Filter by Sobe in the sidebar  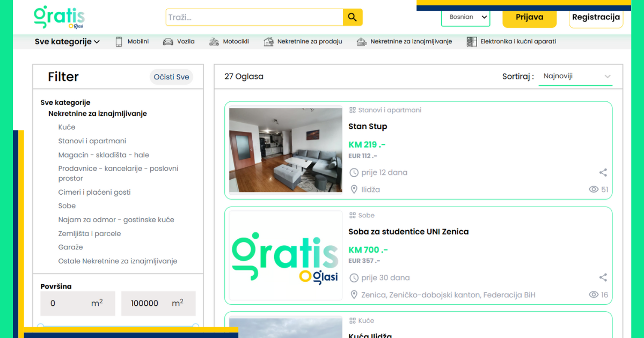point(67,206)
